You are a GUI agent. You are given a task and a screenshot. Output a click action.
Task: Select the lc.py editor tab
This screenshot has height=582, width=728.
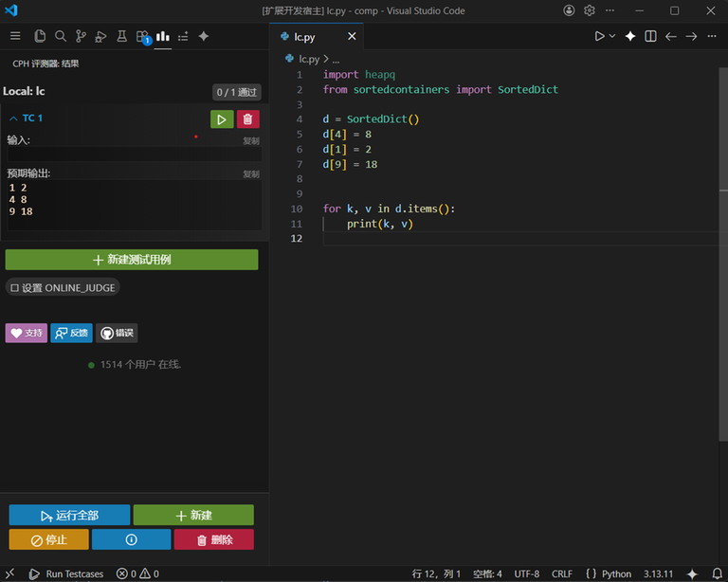click(x=317, y=37)
